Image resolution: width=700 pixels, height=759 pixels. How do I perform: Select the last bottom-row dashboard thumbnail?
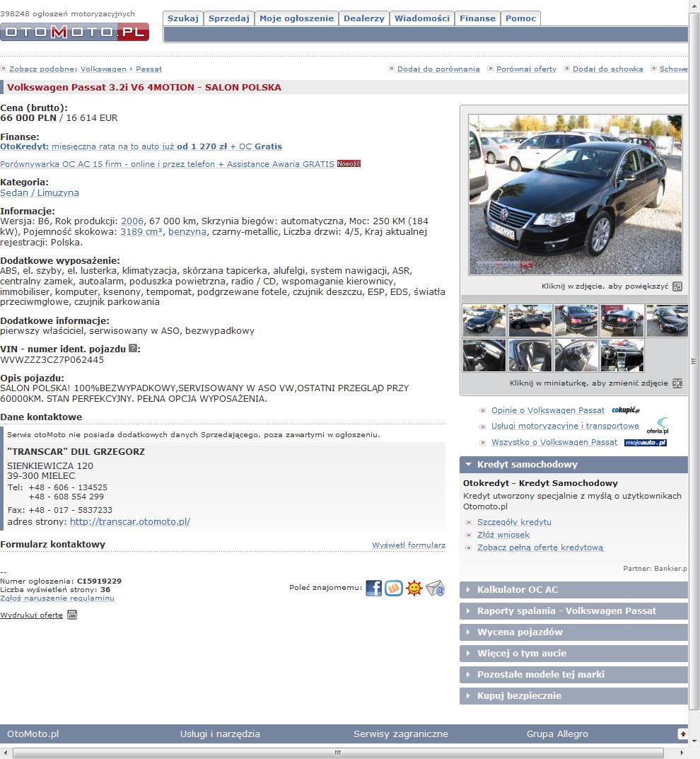point(622,355)
